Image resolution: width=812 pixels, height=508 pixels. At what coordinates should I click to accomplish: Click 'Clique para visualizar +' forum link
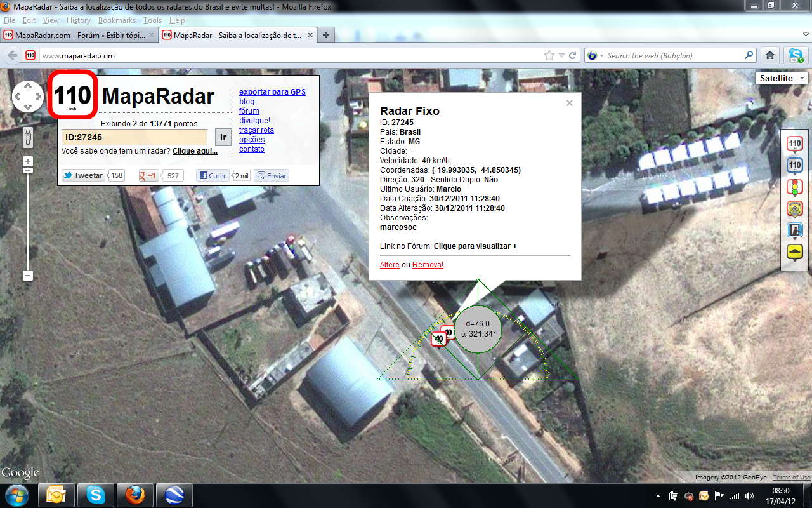475,246
